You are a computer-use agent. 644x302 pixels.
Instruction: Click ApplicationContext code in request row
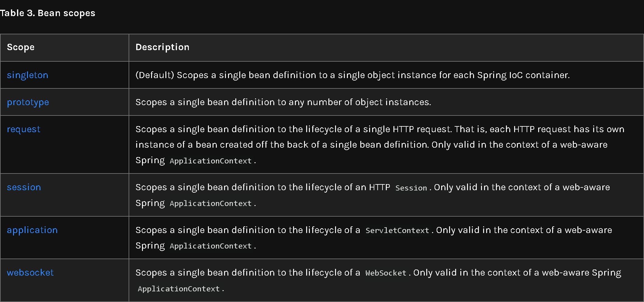[x=211, y=161]
